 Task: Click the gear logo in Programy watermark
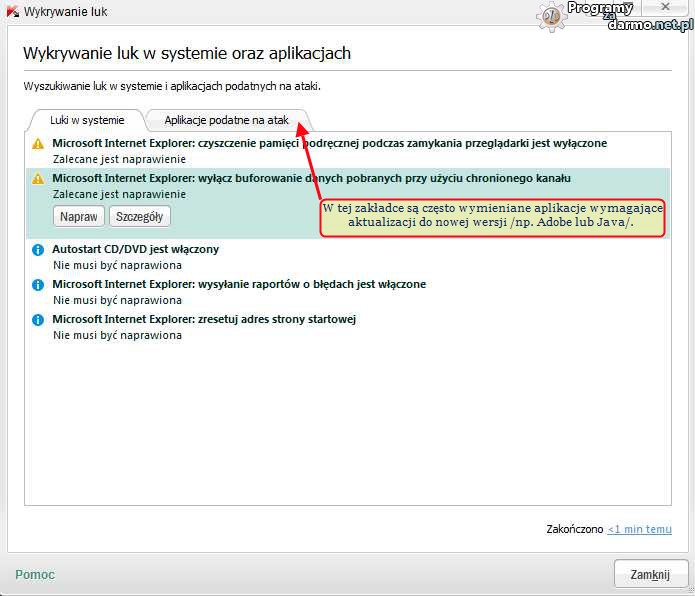coord(551,15)
